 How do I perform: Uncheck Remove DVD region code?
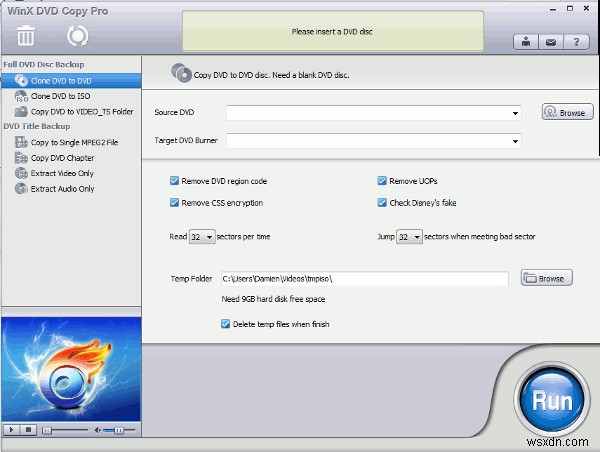pos(174,181)
